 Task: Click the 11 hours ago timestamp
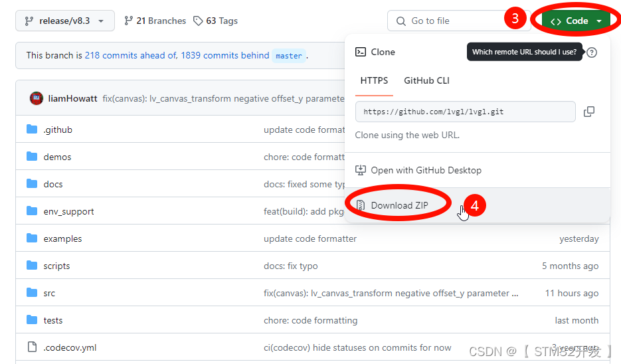coord(572,294)
